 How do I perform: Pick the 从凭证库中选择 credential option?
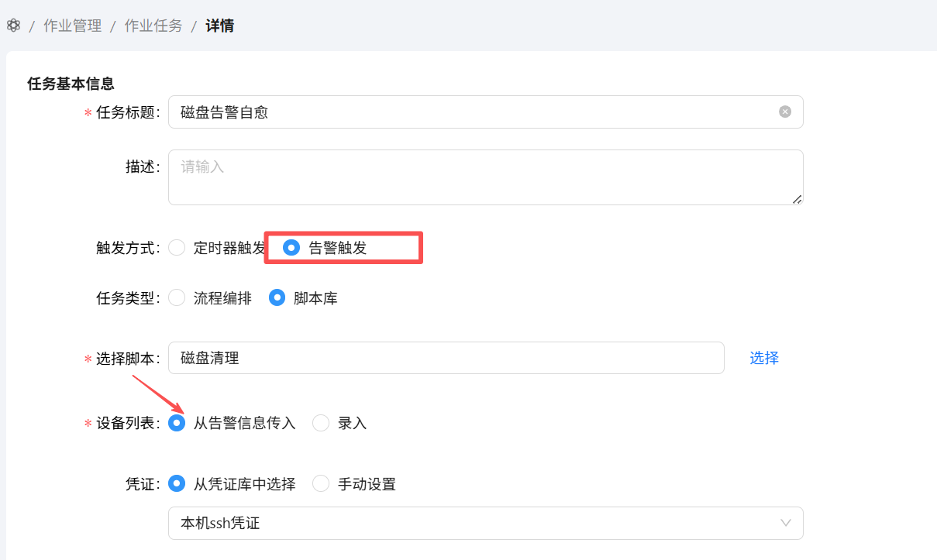coord(177,484)
